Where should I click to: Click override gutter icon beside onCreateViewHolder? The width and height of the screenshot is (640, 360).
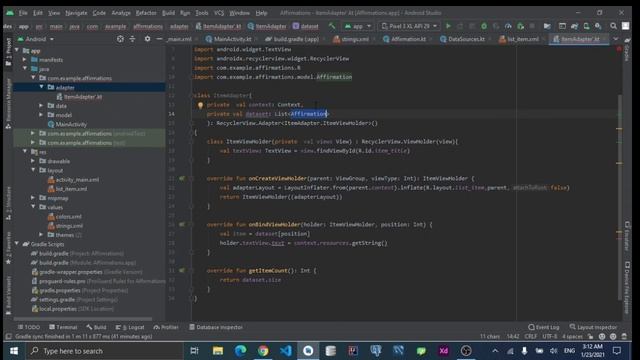pos(182,178)
